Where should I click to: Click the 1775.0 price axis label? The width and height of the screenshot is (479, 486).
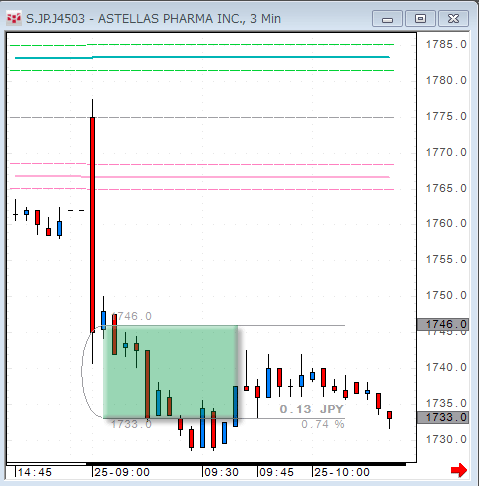pos(446,116)
